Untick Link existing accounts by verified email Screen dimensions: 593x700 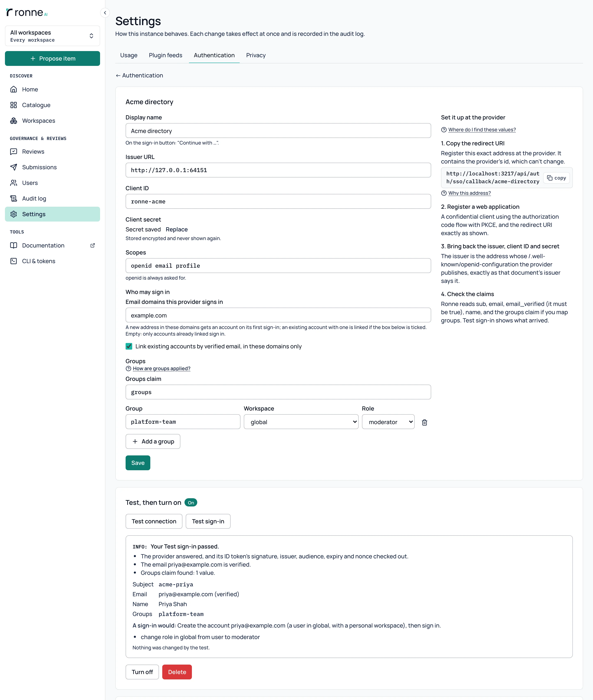pyautogui.click(x=129, y=346)
